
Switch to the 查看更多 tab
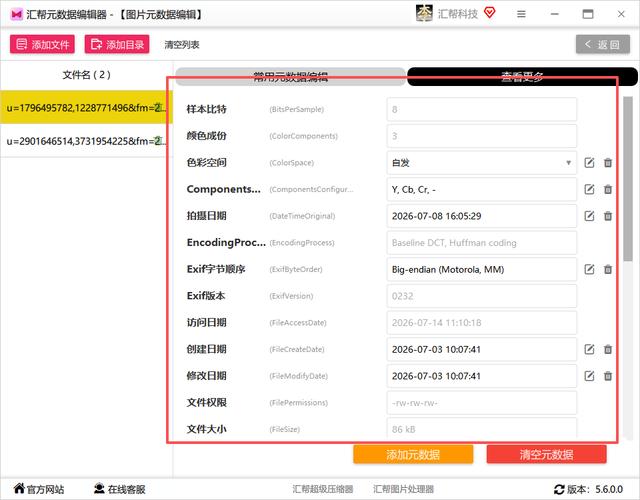point(522,76)
